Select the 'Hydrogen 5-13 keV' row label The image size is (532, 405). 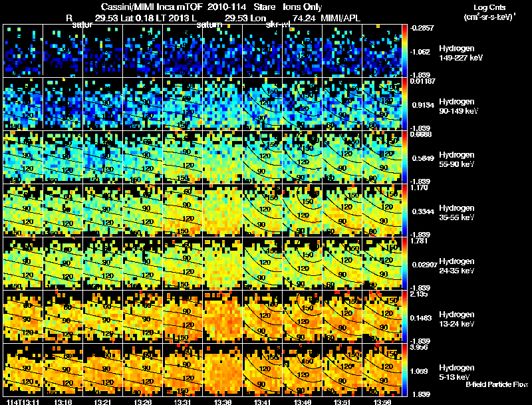tap(456, 372)
